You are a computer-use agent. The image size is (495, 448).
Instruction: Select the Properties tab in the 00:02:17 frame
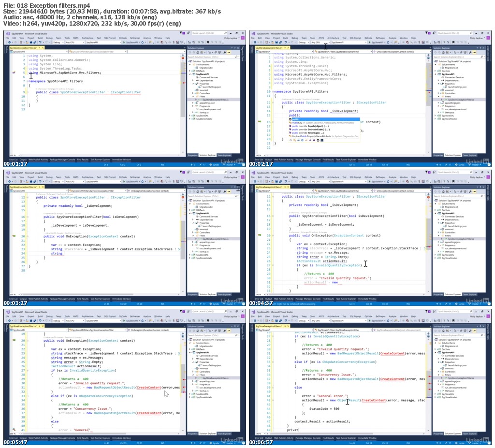tap(438, 155)
